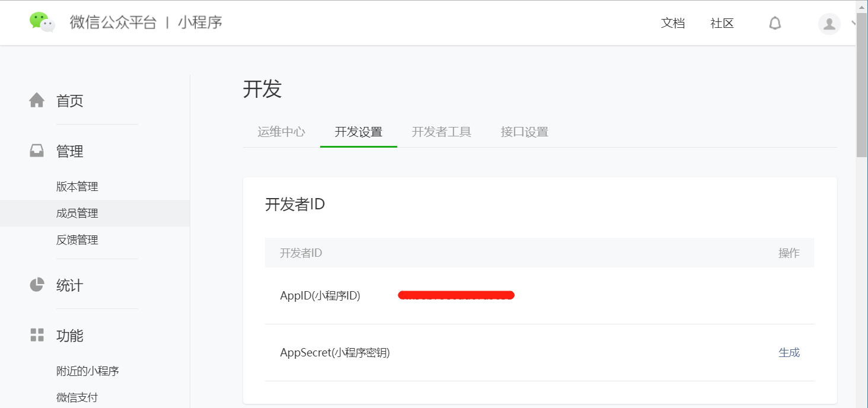Open 反馈管理 in sidebar
The width and height of the screenshot is (868, 408).
click(x=77, y=240)
